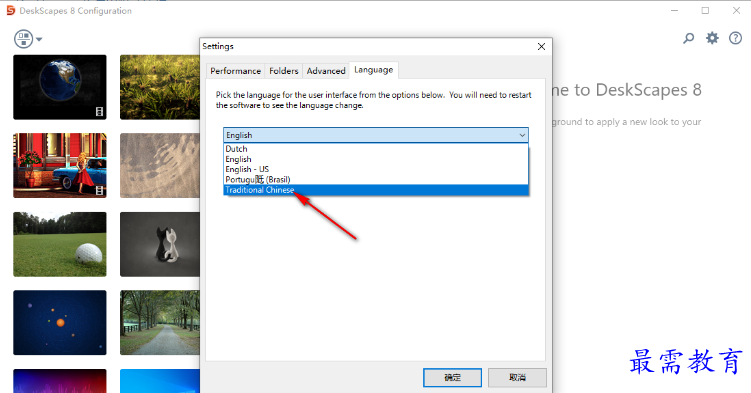Choose English in the dropdown list
The height and width of the screenshot is (393, 751).
(376, 159)
